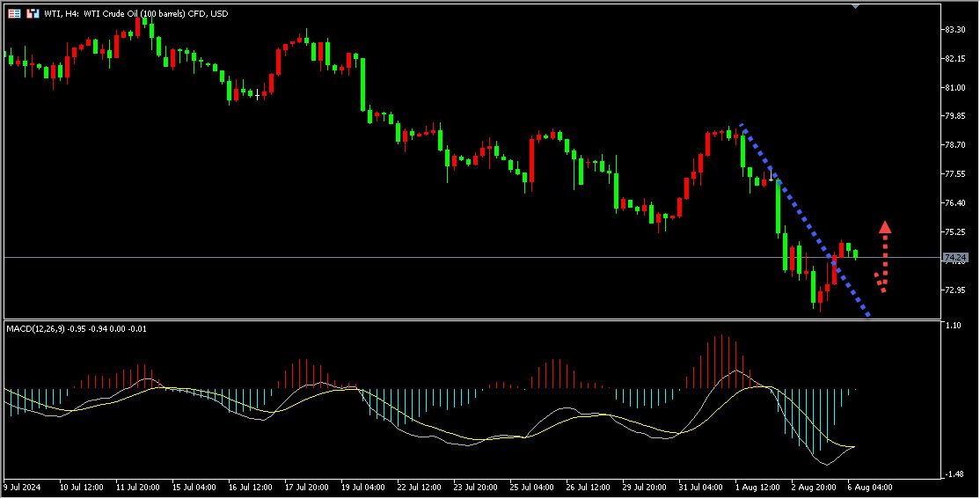Open the Depth of Market icon
Screen dimensions: 980x499
click(33, 14)
